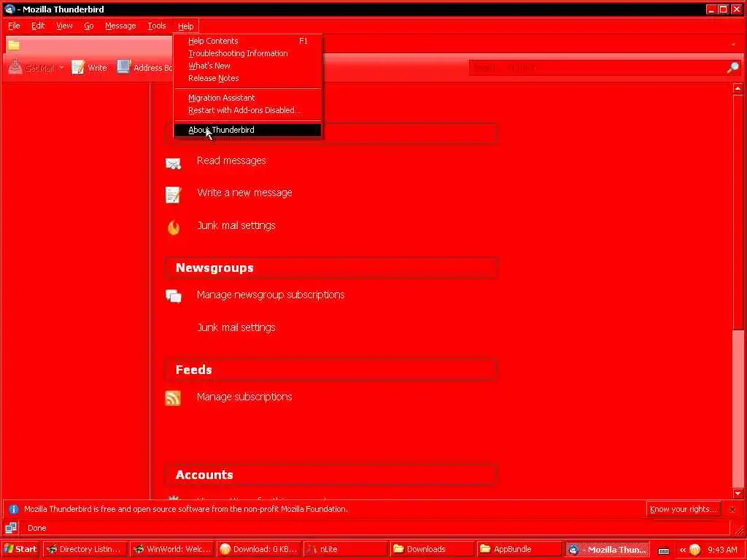
Task: Select Help Contents menu entry
Action: point(248,41)
